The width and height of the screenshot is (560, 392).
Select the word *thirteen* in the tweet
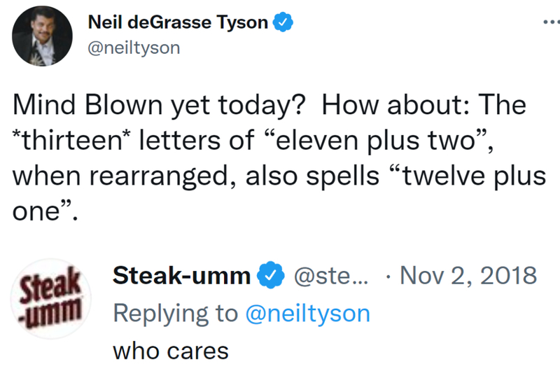(x=71, y=140)
